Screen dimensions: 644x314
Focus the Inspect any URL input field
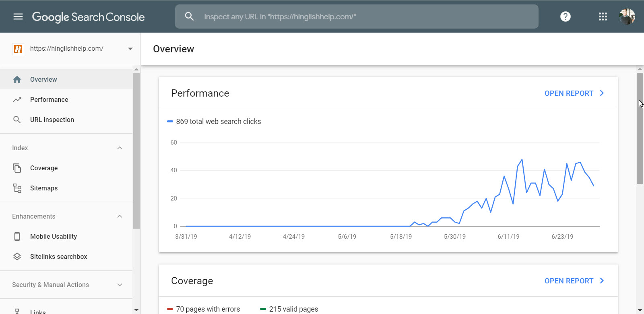pyautogui.click(x=357, y=17)
